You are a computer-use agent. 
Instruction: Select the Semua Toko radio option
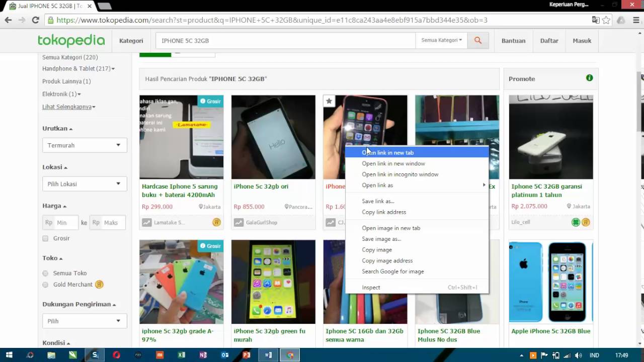tap(45, 273)
